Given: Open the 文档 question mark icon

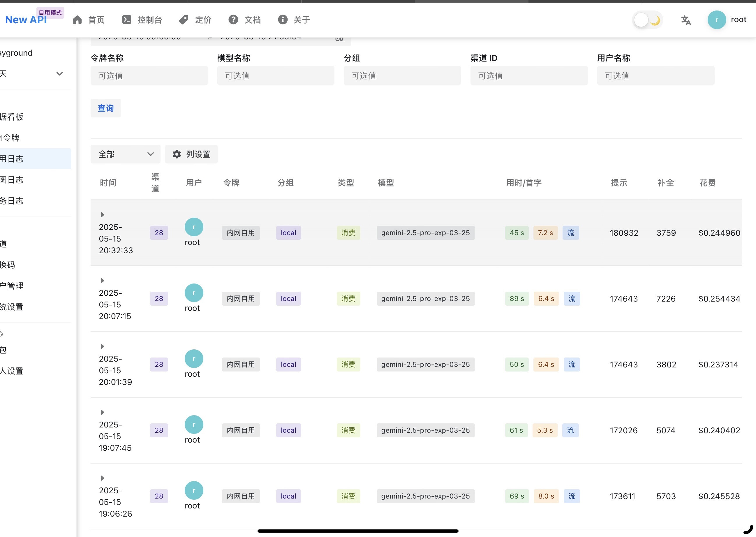Looking at the screenshot, I should coord(233,20).
